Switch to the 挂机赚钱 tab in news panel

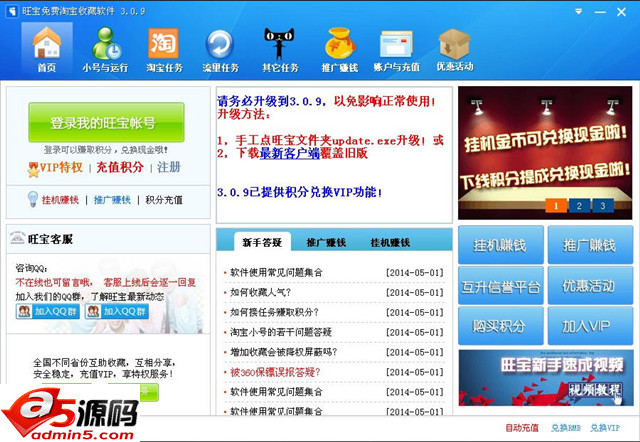[390, 242]
